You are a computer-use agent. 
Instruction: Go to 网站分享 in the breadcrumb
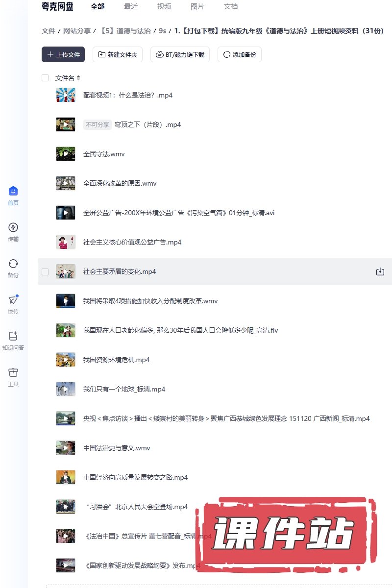(x=77, y=31)
